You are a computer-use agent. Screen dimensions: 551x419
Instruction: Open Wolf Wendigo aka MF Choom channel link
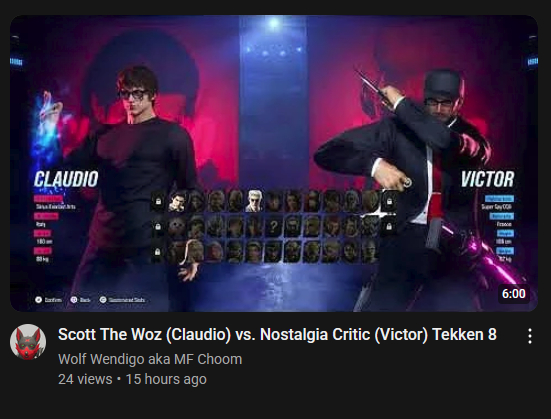click(x=150, y=359)
